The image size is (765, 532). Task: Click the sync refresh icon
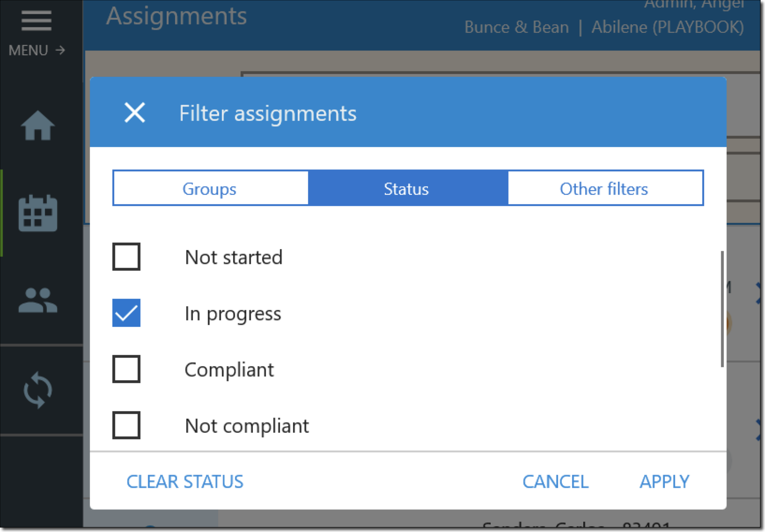[37, 390]
